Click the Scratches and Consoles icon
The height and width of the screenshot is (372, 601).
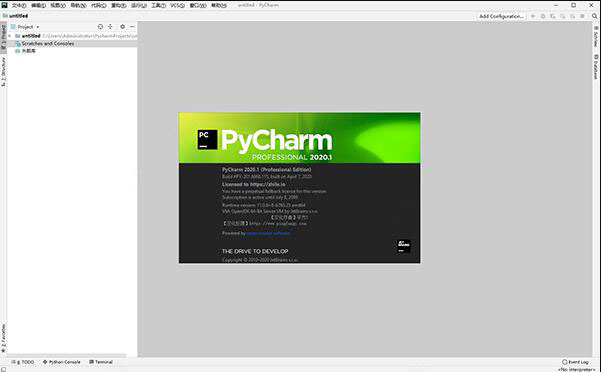coord(18,44)
